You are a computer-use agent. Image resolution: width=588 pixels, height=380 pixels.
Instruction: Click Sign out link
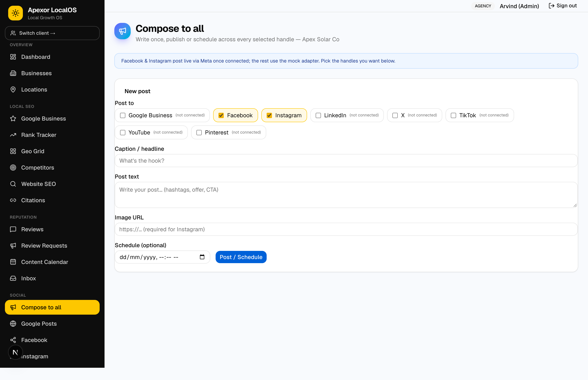pos(563,6)
